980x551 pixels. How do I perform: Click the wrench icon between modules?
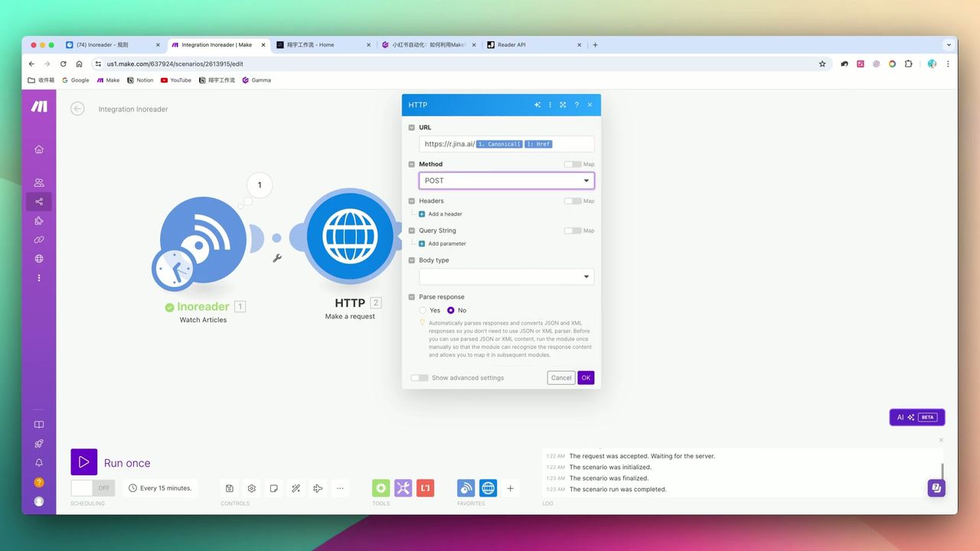[277, 259]
